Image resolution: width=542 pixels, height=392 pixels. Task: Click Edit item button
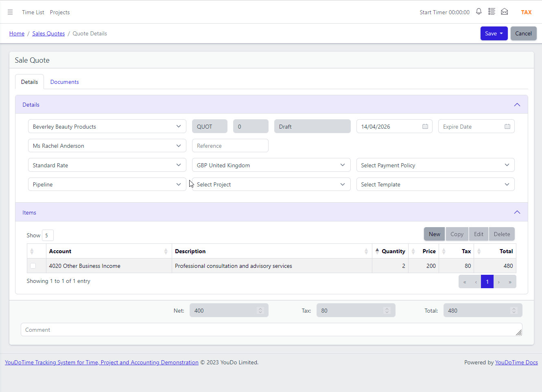(479, 234)
